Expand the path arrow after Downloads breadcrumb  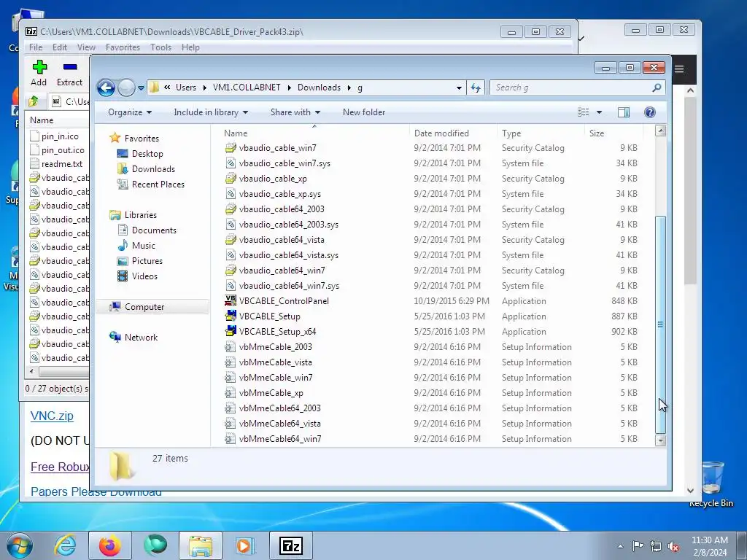pos(349,87)
